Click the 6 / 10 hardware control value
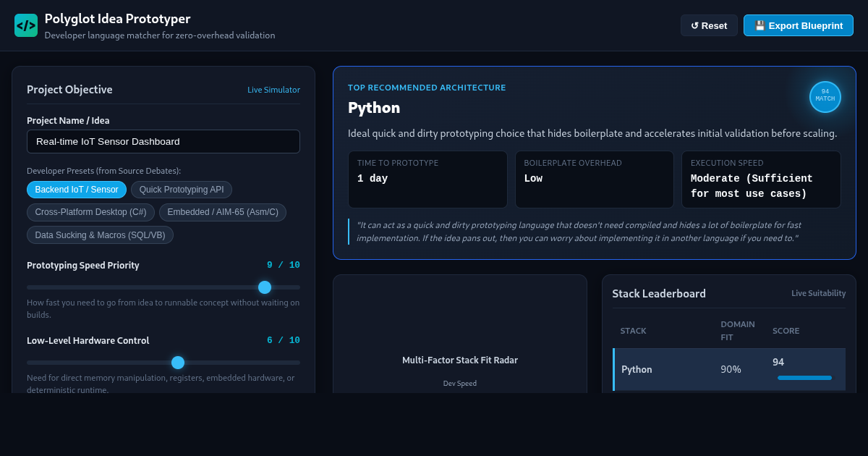This screenshot has height=456, width=868. (x=284, y=340)
